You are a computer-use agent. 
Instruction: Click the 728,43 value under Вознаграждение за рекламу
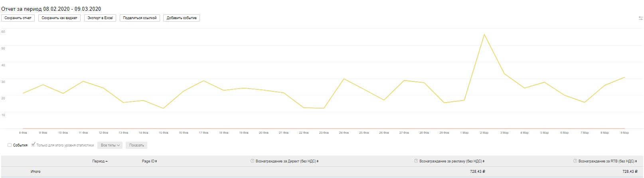coord(478,172)
